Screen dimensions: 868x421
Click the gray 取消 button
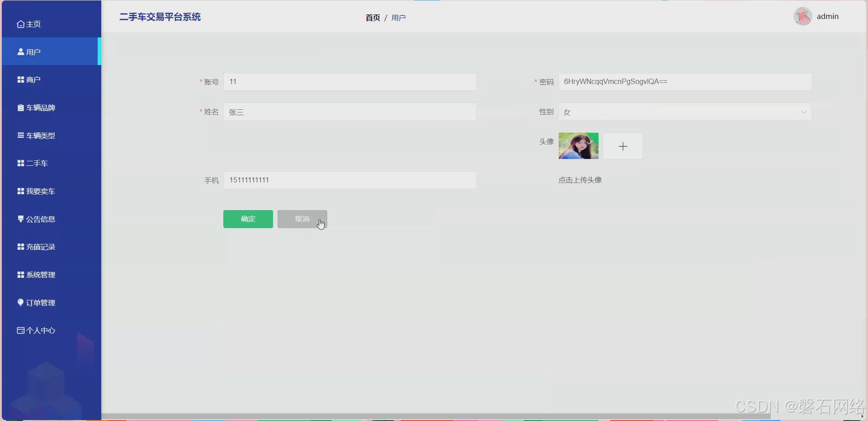(302, 219)
